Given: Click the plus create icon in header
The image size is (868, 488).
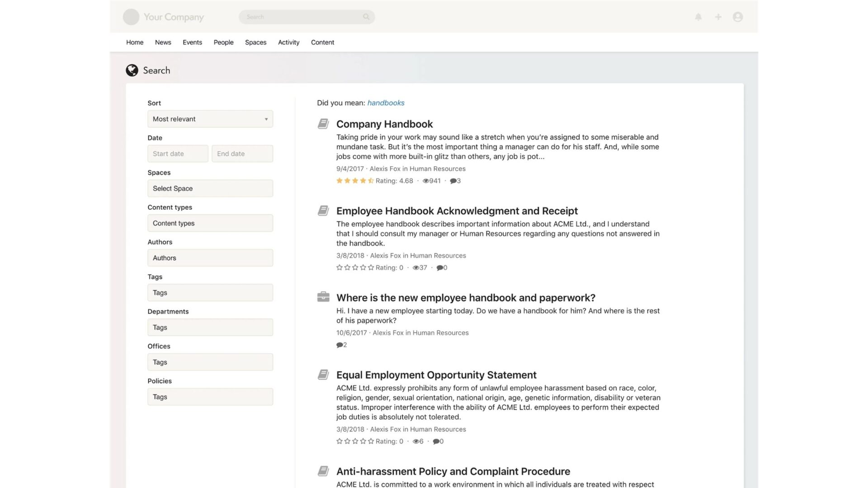Looking at the screenshot, I should coord(718,17).
